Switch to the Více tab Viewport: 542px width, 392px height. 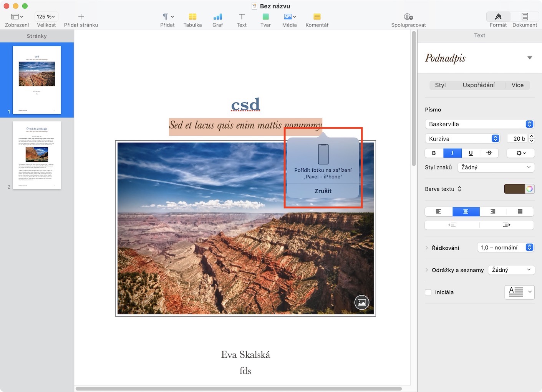point(517,85)
